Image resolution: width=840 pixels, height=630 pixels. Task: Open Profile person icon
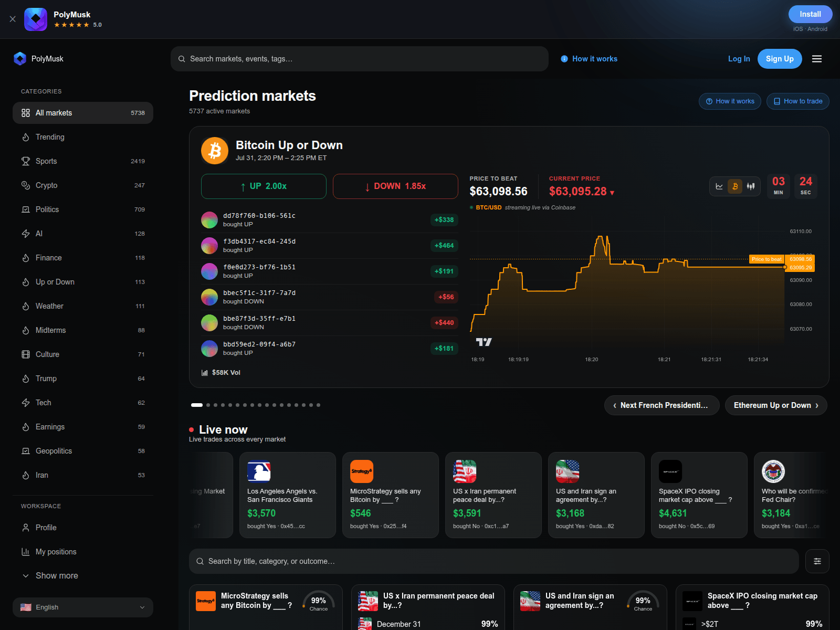point(26,528)
